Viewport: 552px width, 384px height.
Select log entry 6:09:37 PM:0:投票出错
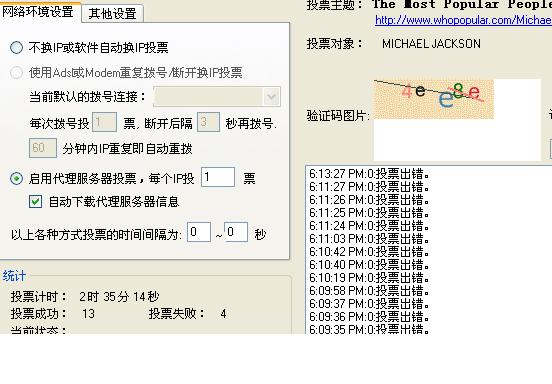pos(369,304)
